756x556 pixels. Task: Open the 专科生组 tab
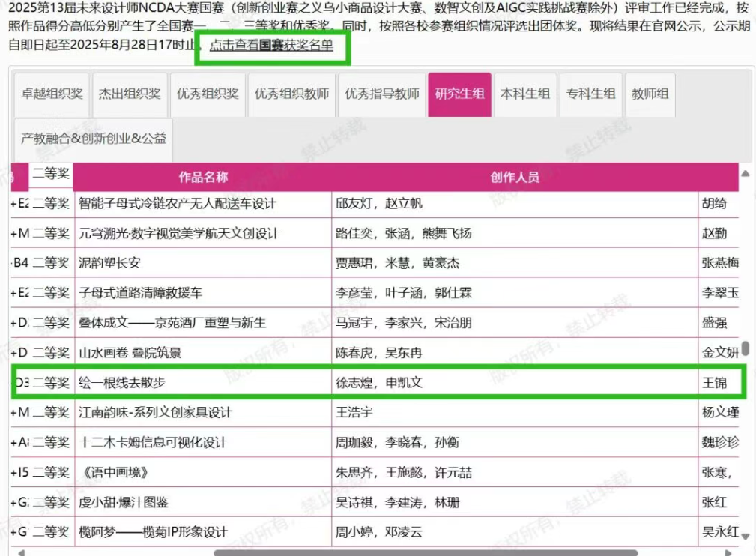[590, 94]
